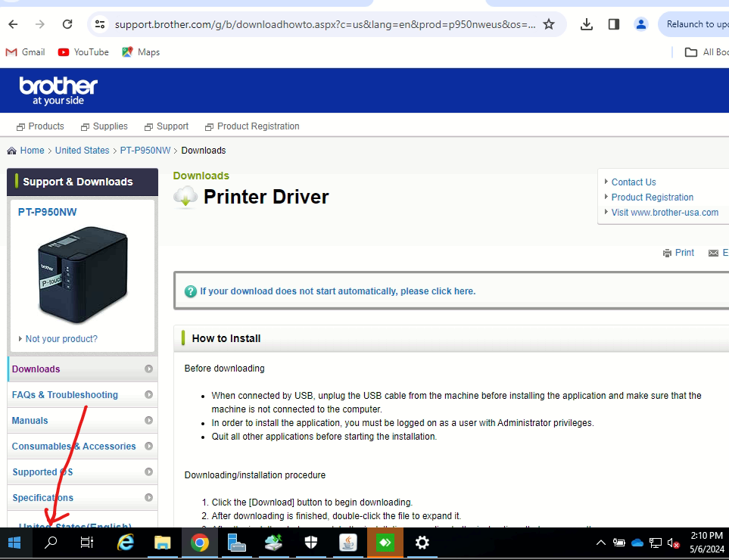This screenshot has width=729, height=560.
Task: Click the arrow icon beside Manuals
Action: point(149,420)
